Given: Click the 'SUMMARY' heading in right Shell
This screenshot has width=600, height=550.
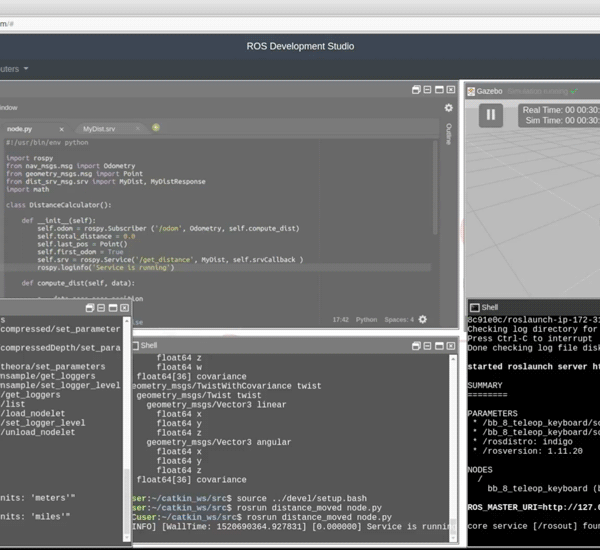Looking at the screenshot, I should 485,385.
